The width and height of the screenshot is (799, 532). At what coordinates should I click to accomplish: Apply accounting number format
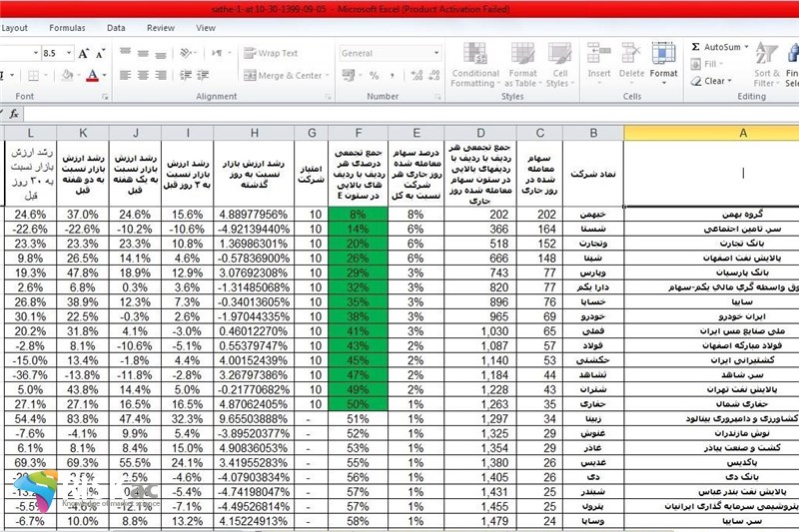click(349, 75)
